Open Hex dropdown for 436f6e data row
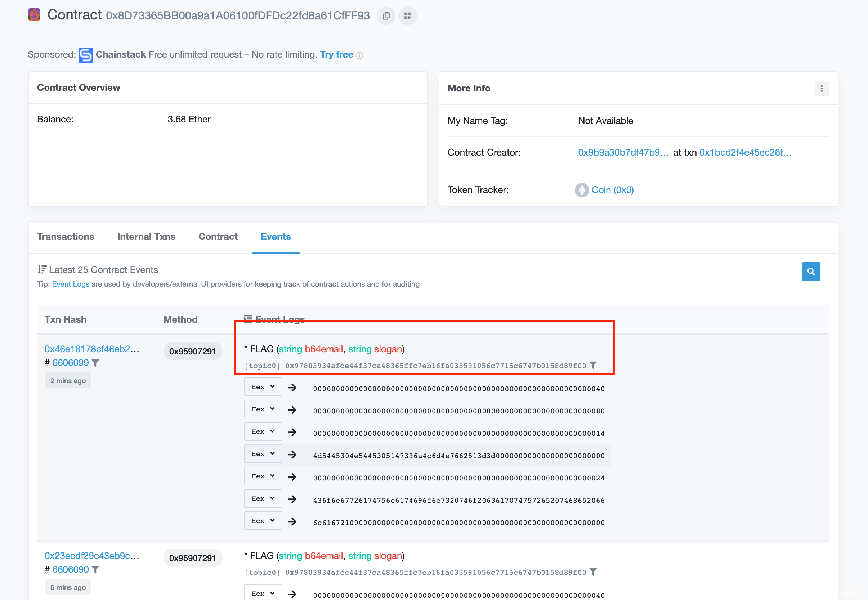 (263, 498)
